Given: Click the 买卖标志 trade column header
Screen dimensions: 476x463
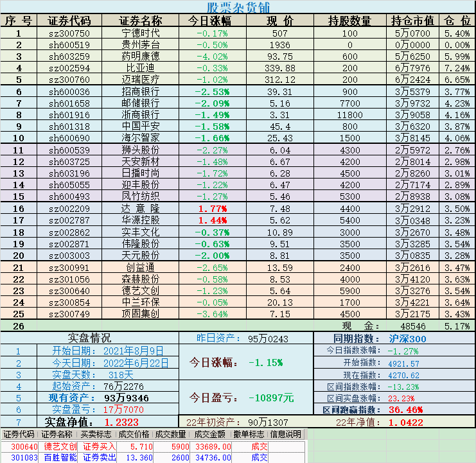Looking at the screenshot, I should tap(96, 434).
